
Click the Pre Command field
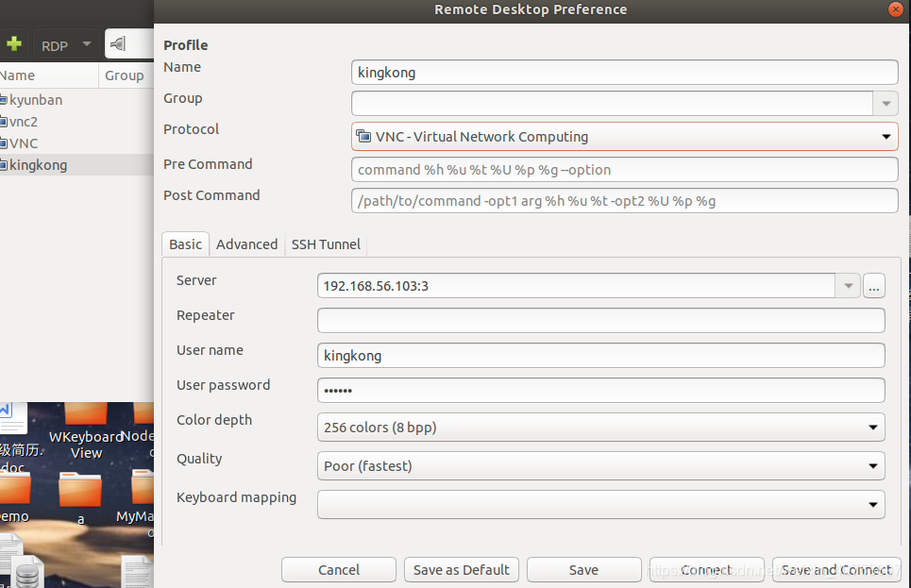625,170
